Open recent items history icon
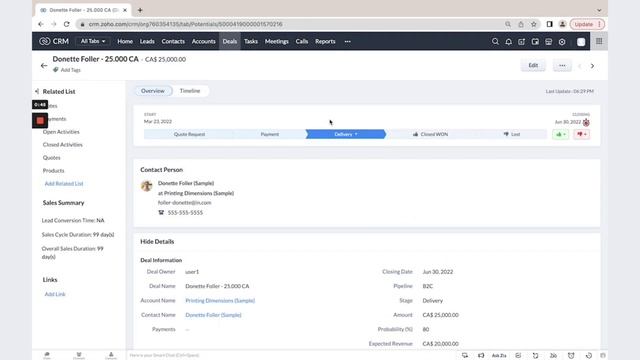Screen dimensions: 640x360 [x=589, y=356]
